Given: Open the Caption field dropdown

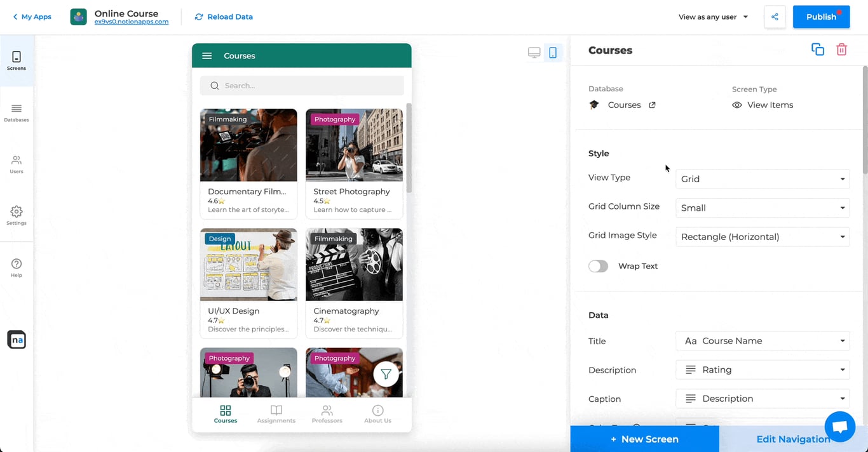Looking at the screenshot, I should click(x=763, y=399).
